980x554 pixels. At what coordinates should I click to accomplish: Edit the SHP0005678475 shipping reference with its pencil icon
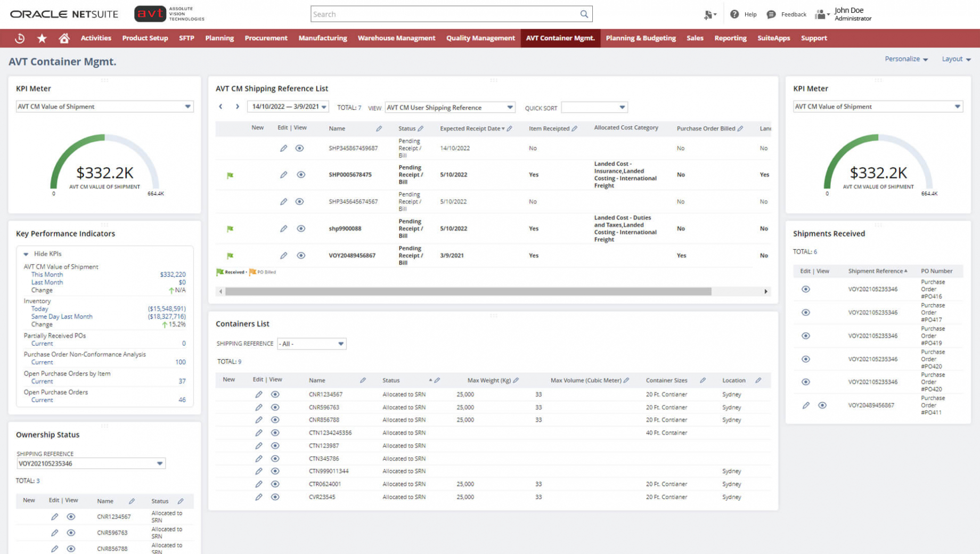click(283, 175)
